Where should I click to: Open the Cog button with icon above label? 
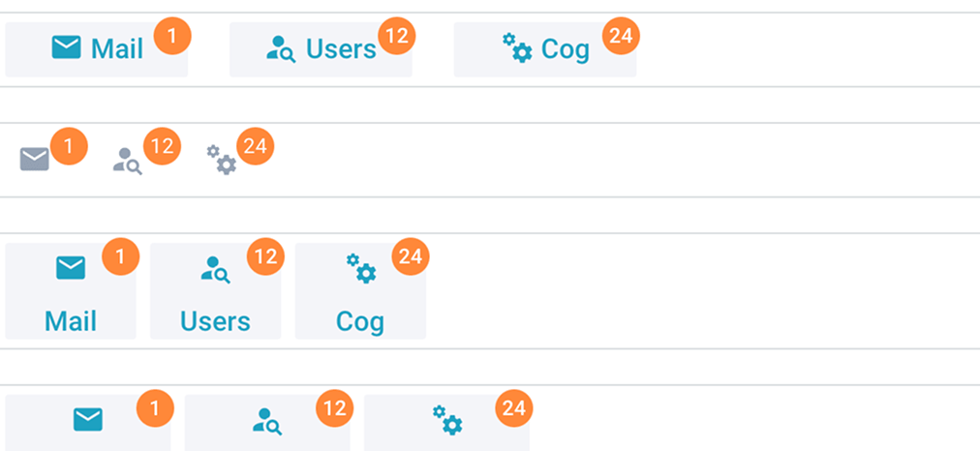(360, 291)
